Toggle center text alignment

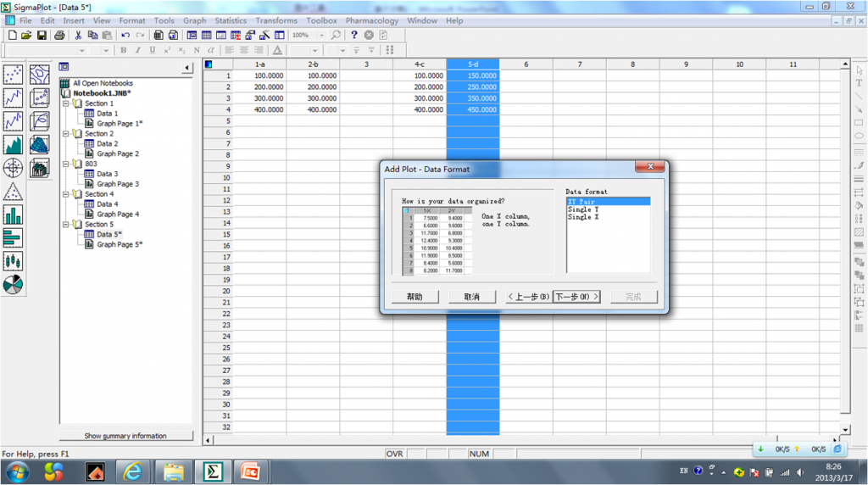tap(244, 50)
